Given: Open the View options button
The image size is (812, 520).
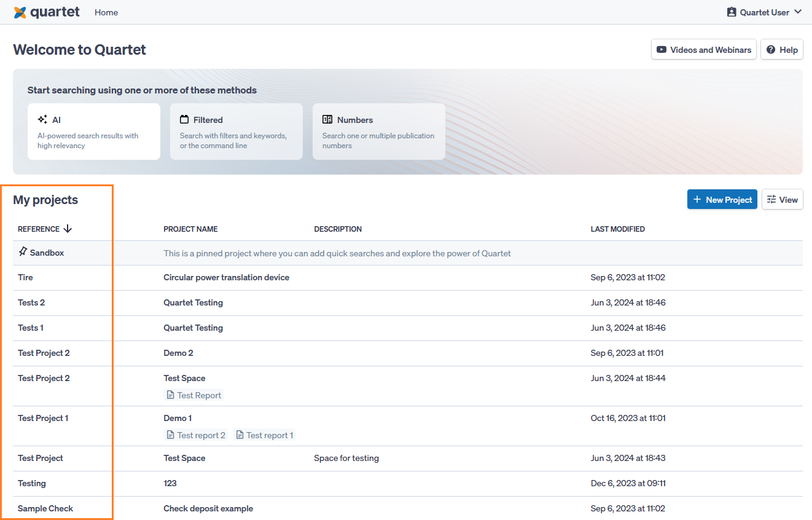Looking at the screenshot, I should (783, 199).
